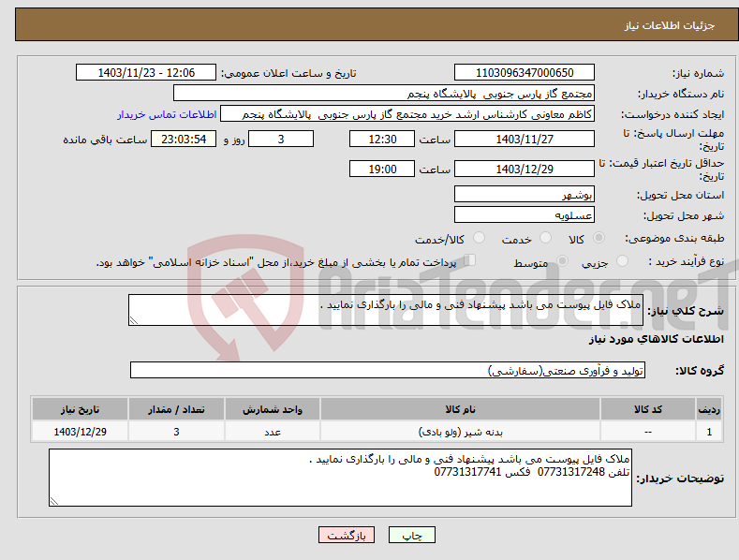Click the buyer name field مجتمع گاز پارس جنوبی
739x560 pixels.
pos(384,94)
